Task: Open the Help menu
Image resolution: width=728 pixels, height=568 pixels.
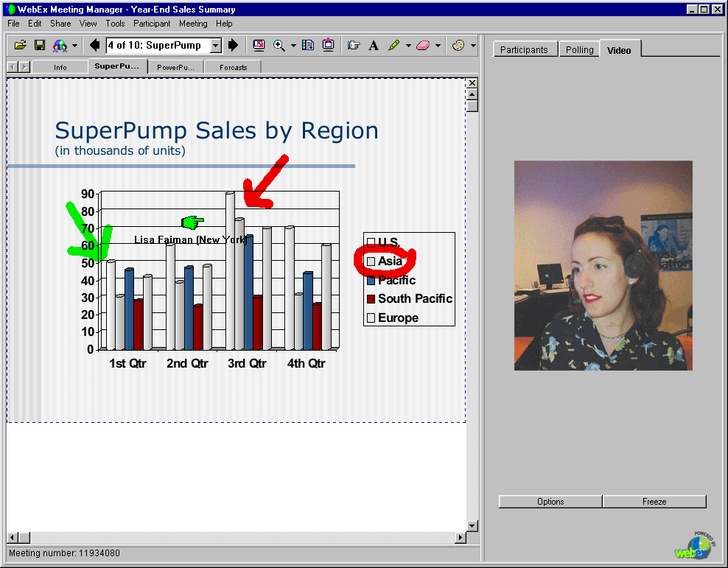Action: 224,24
